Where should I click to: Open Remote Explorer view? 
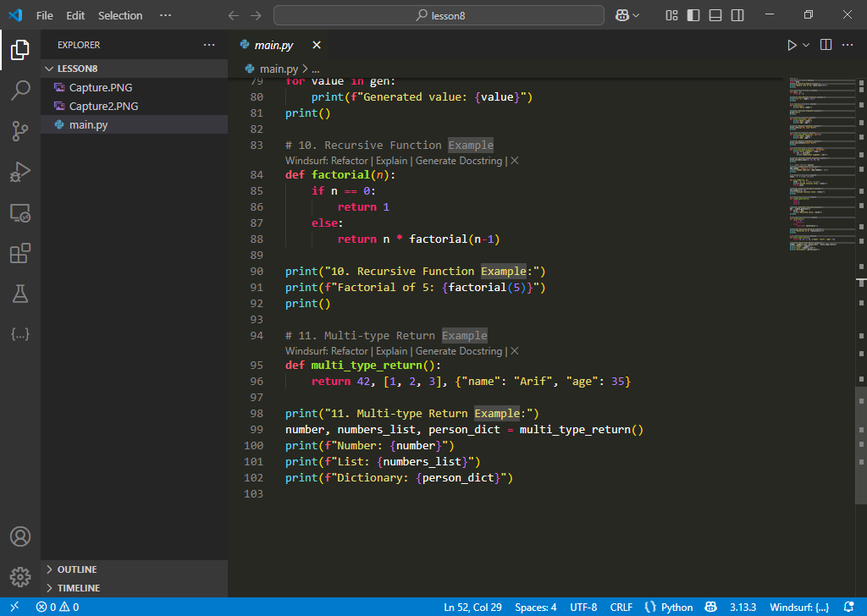point(20,212)
